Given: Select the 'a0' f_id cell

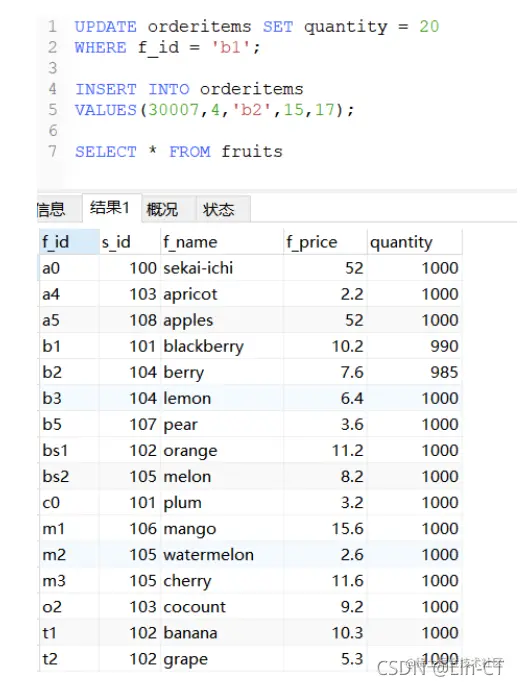Looking at the screenshot, I should point(69,268).
